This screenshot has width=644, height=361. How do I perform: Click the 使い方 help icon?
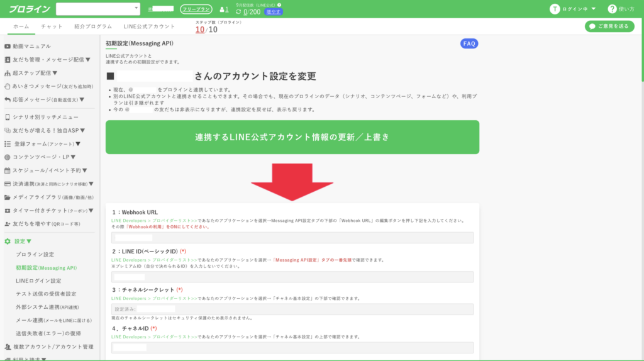point(612,9)
